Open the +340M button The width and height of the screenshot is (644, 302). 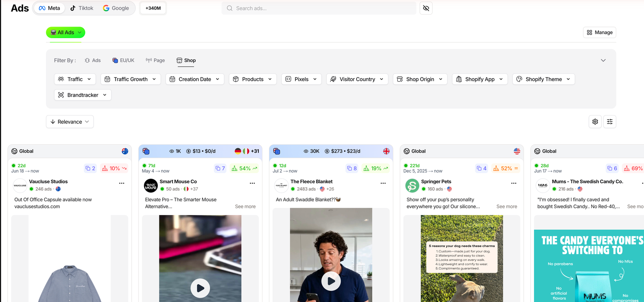tap(153, 8)
